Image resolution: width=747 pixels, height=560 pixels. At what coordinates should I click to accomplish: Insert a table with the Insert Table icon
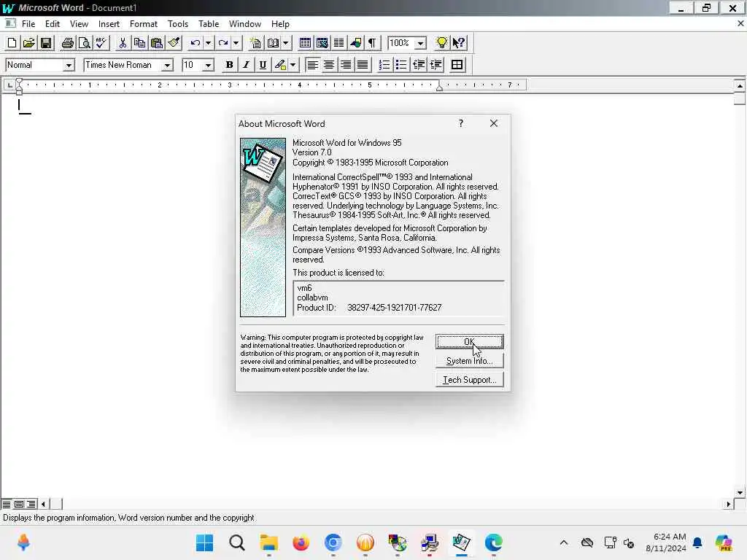point(305,43)
